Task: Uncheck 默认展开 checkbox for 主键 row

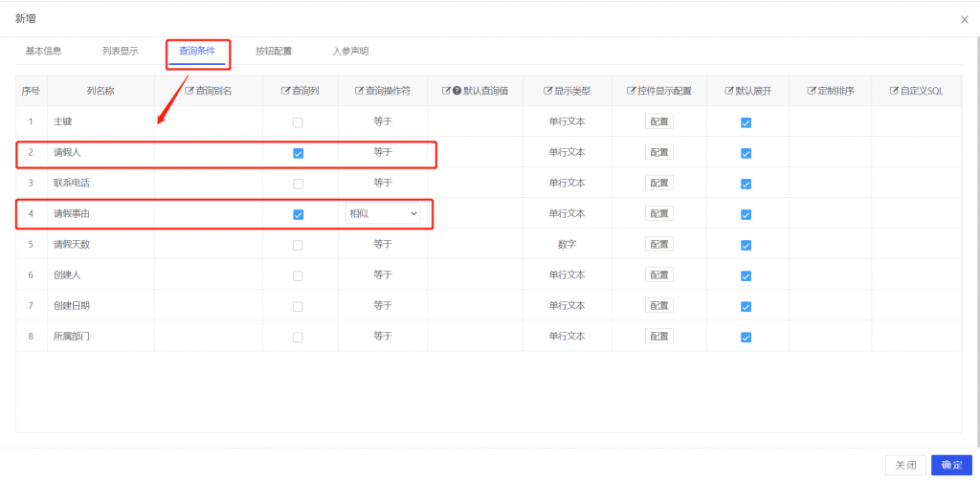Action: [746, 122]
